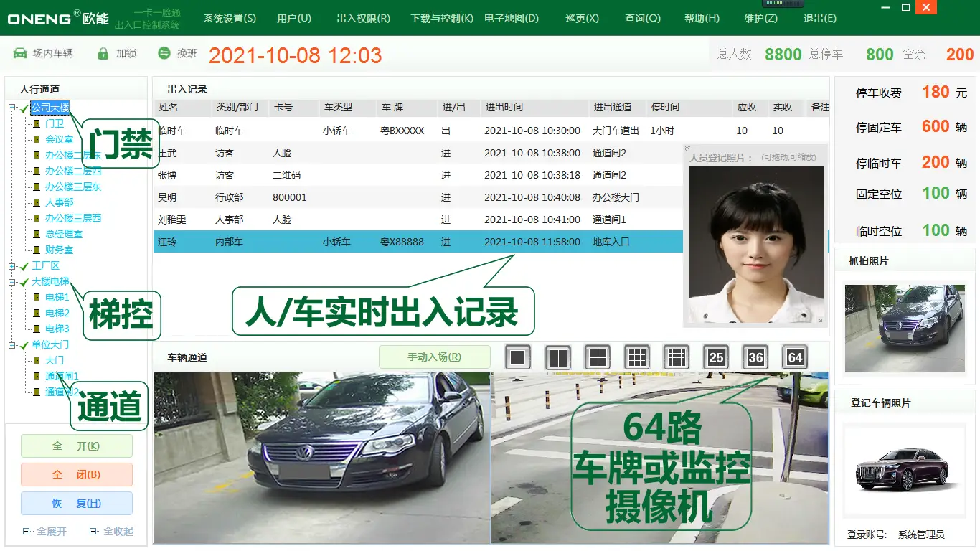Select the 换班 shift change icon
This screenshot has height=551, width=980.
click(x=164, y=53)
